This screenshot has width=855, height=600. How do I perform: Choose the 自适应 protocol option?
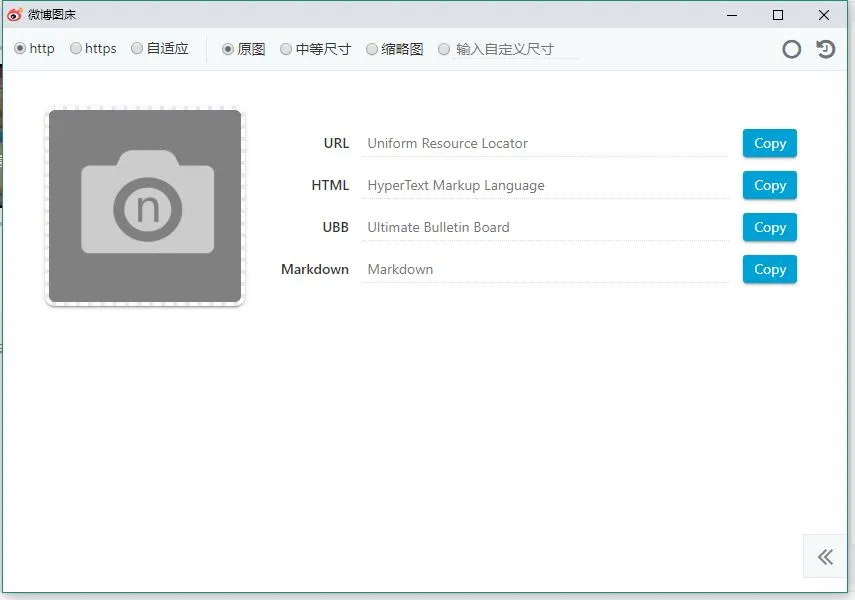(137, 49)
